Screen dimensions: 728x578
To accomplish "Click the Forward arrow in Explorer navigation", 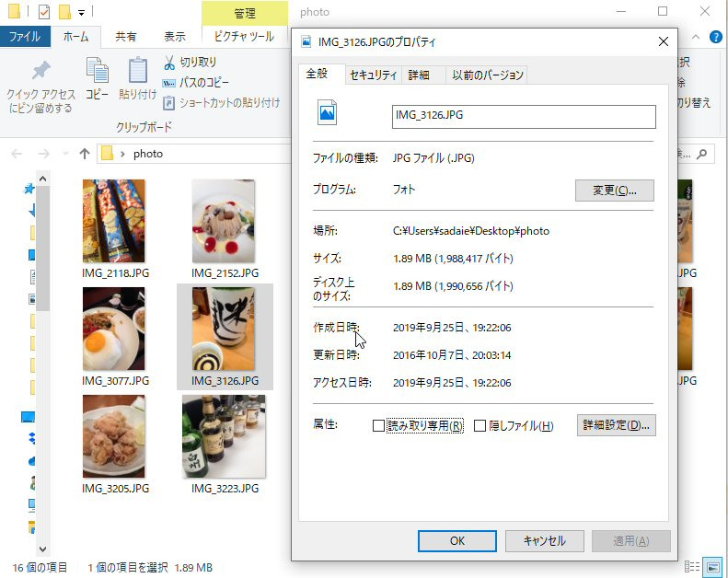I will pos(43,154).
